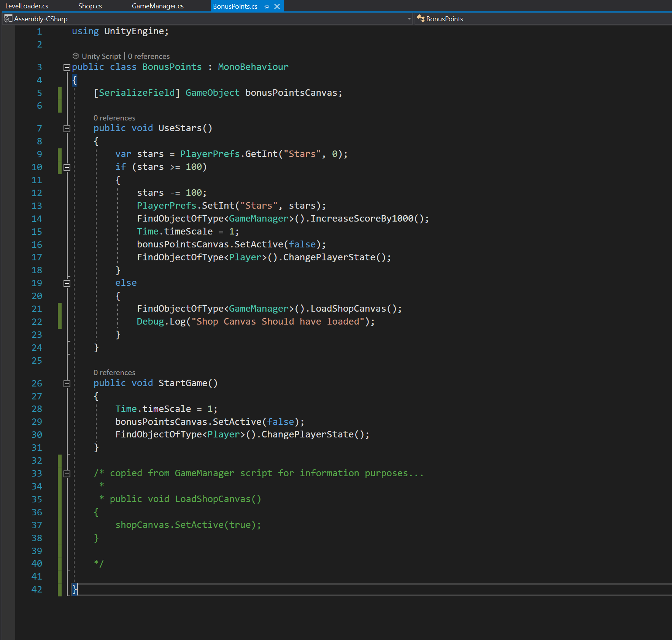
Task: Click the BonusPoints class icon in navigation bar
Action: click(420, 19)
